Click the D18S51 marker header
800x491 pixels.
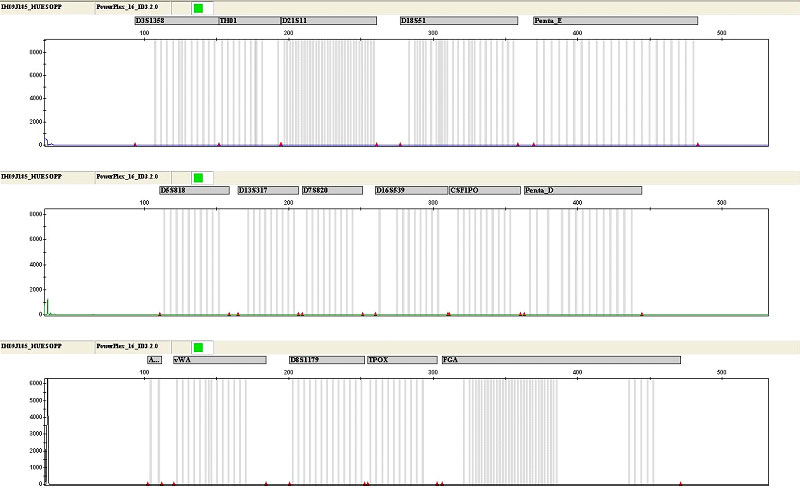459,20
